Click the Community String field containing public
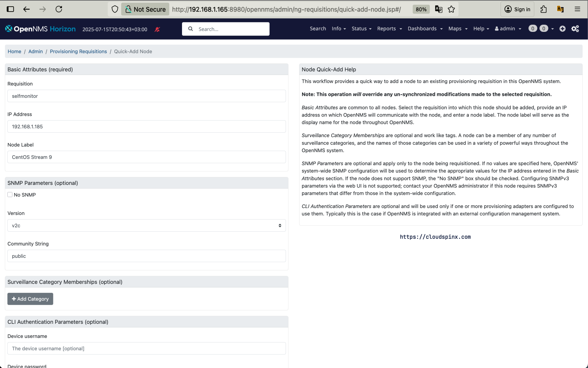Viewport: 588px width, 368px height. point(146,256)
